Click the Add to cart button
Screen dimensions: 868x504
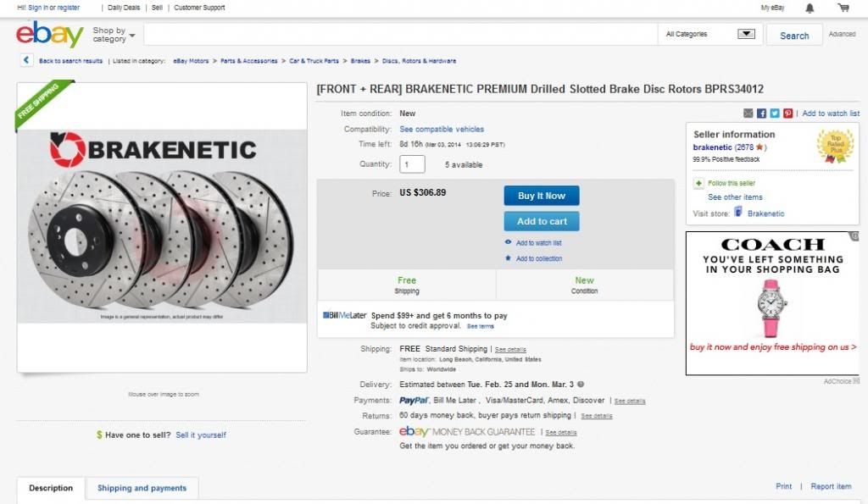click(x=542, y=221)
